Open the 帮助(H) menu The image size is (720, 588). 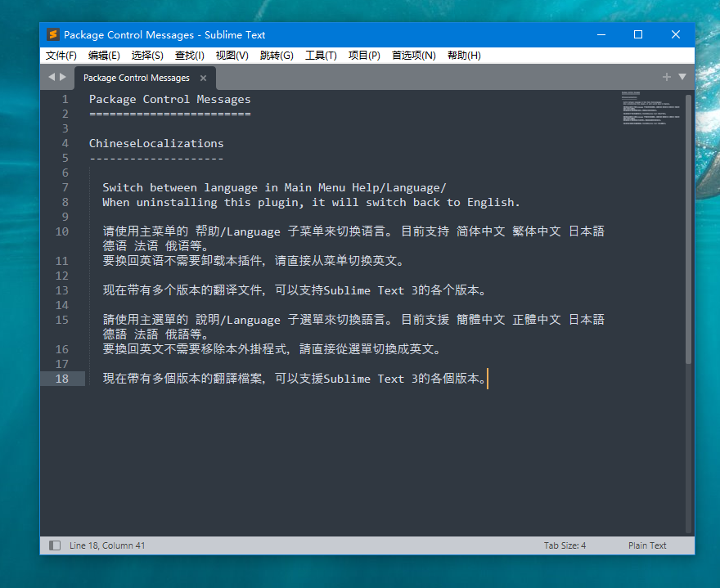click(464, 56)
